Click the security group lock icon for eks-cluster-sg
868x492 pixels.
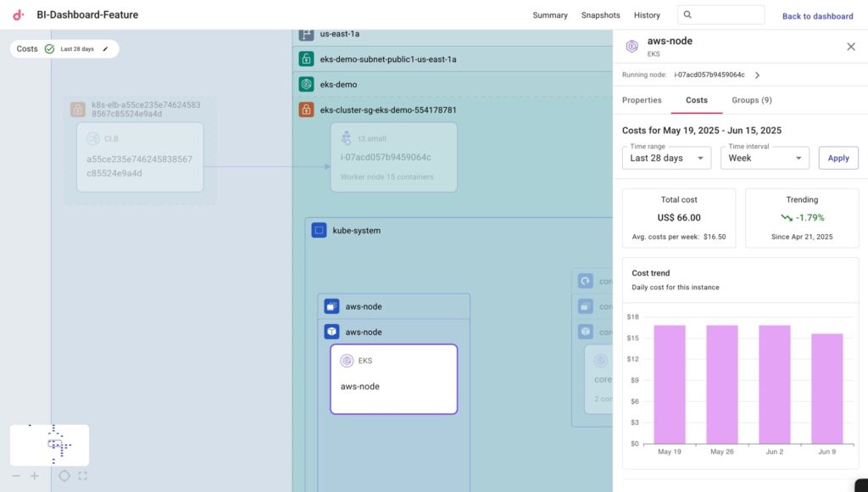click(306, 109)
